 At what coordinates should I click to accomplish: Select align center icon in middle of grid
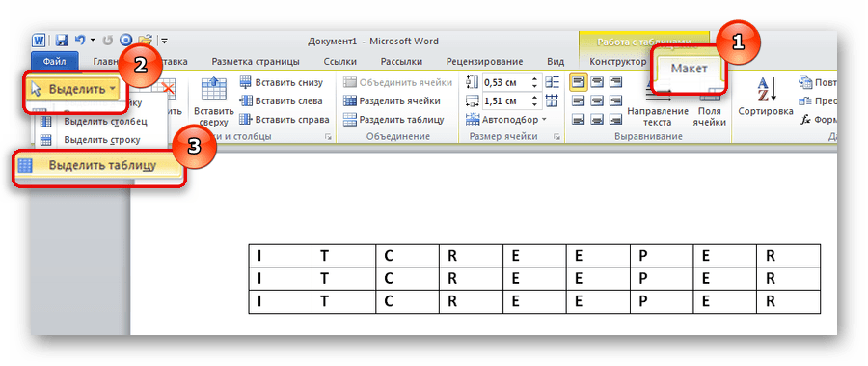[597, 101]
